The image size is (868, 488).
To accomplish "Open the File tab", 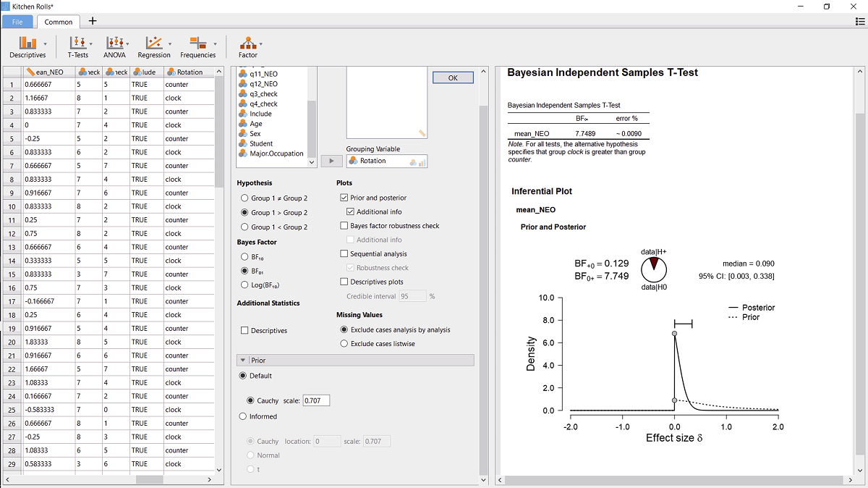I will click(x=17, y=22).
